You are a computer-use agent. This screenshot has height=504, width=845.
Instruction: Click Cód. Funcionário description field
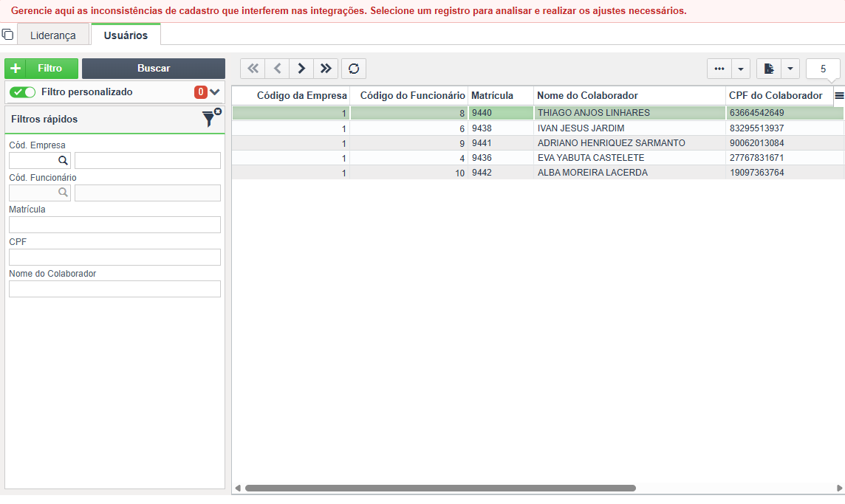(x=148, y=193)
